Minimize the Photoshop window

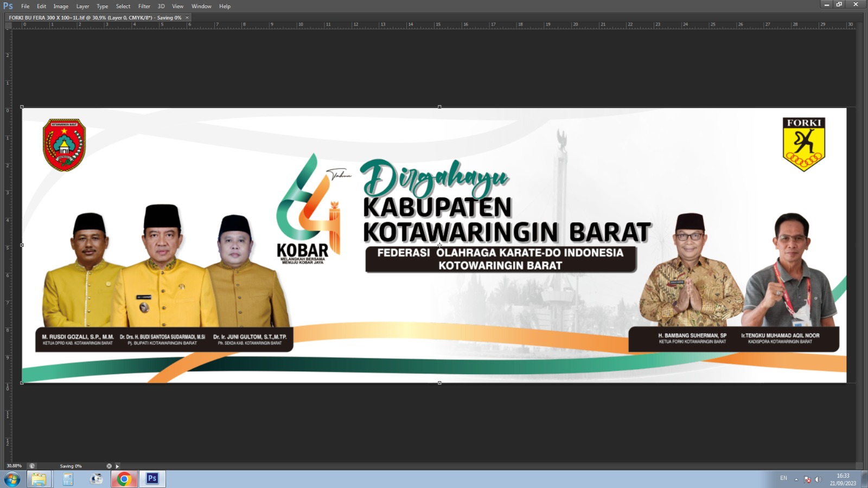pos(827,4)
